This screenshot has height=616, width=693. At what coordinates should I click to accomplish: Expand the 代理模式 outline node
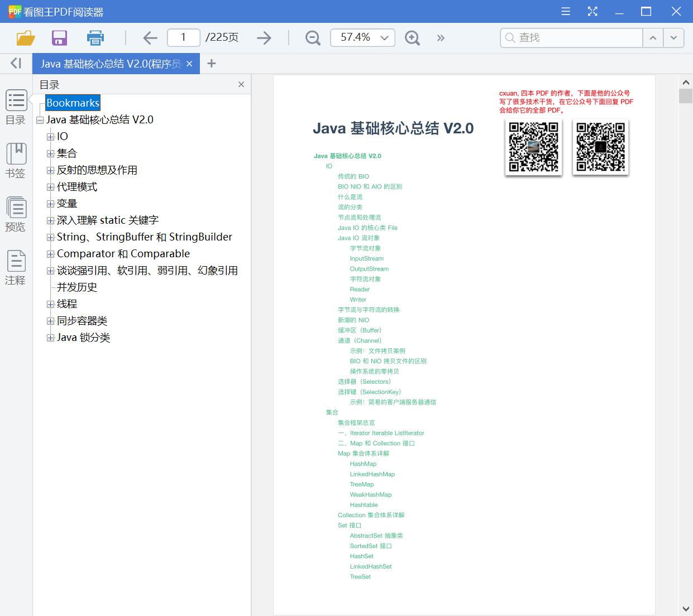pos(50,187)
